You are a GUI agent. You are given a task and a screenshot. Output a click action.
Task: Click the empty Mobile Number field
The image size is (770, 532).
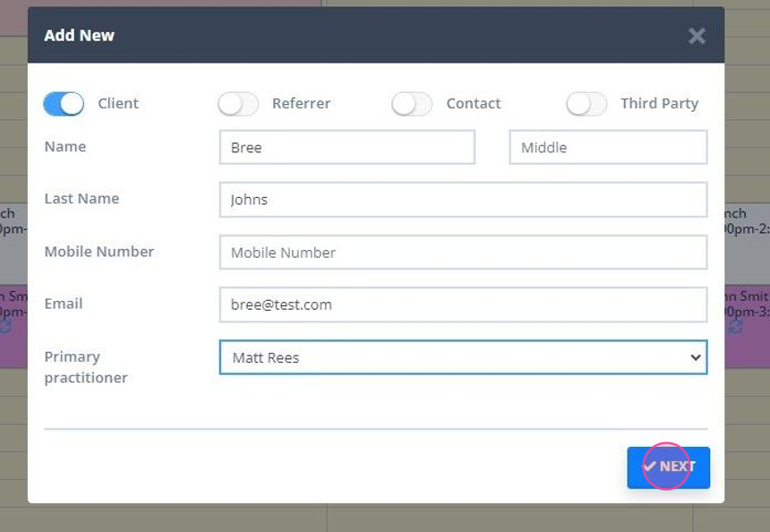click(463, 252)
